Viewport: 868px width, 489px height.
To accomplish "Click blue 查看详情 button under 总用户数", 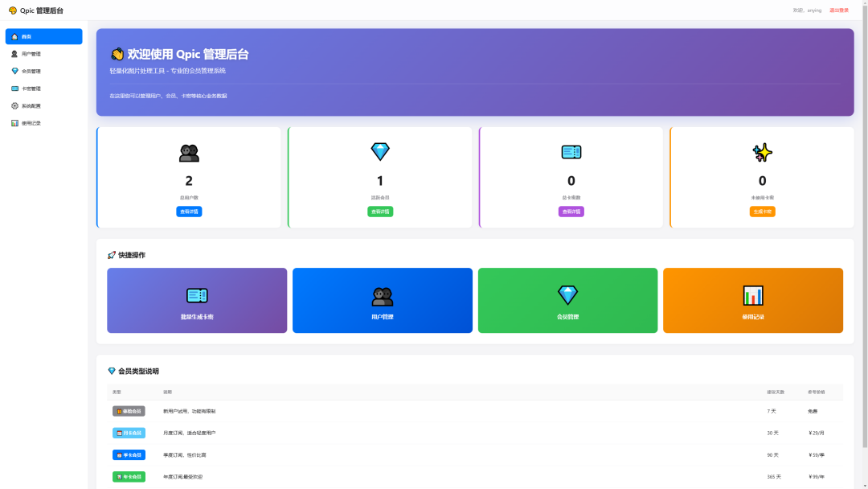I will [x=189, y=212].
